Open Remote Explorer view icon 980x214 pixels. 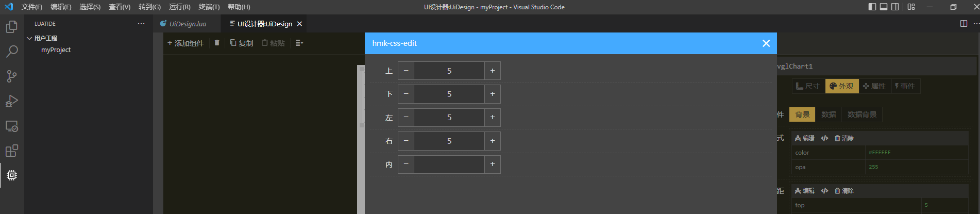pyautogui.click(x=11, y=126)
